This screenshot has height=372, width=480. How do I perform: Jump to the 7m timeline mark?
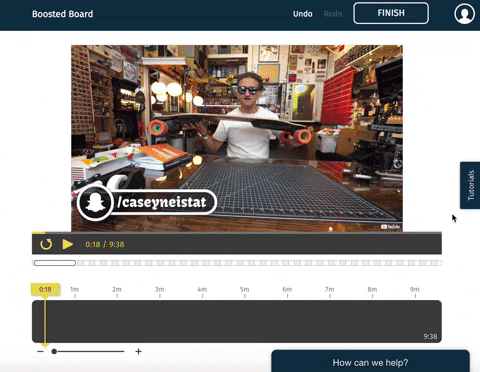(329, 289)
